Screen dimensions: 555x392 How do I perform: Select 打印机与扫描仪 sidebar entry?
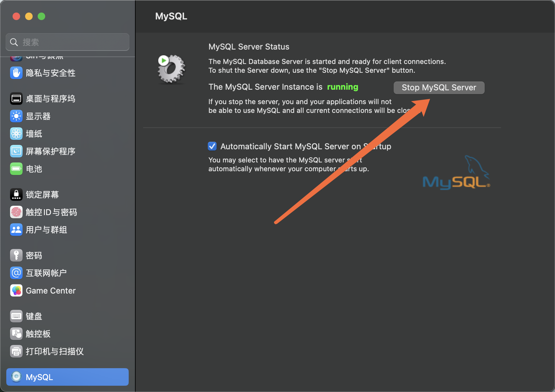(55, 352)
